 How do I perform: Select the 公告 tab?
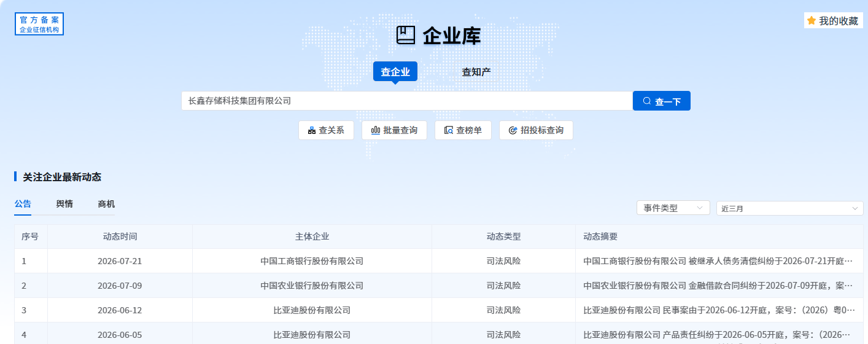pos(23,204)
